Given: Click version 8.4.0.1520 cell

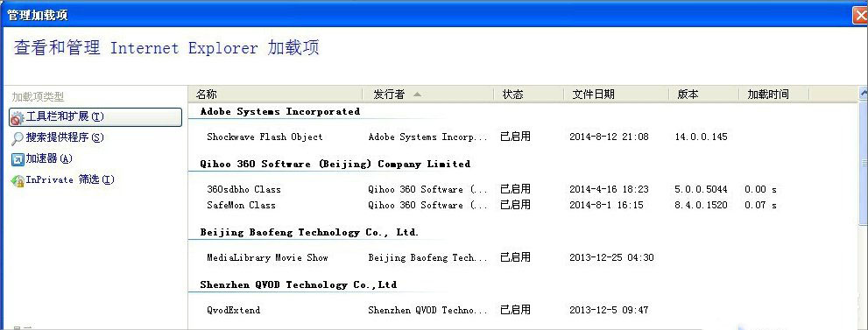Looking at the screenshot, I should (701, 205).
